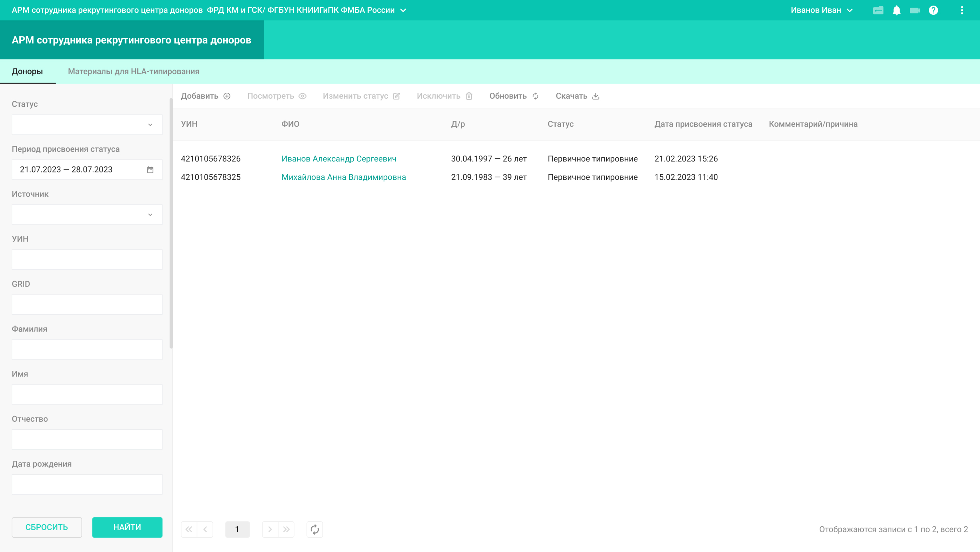Switch to Материалы для HLA-типирования tab
980x552 pixels.
point(133,72)
